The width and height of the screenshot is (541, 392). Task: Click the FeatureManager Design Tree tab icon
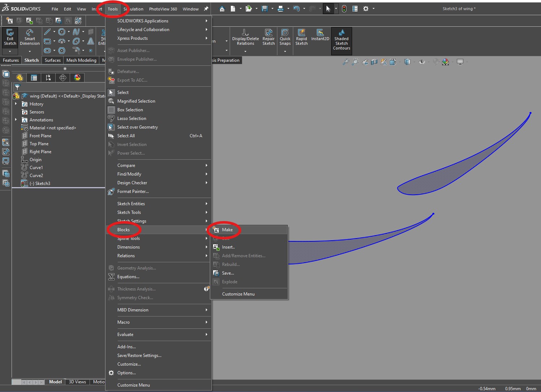pos(20,77)
